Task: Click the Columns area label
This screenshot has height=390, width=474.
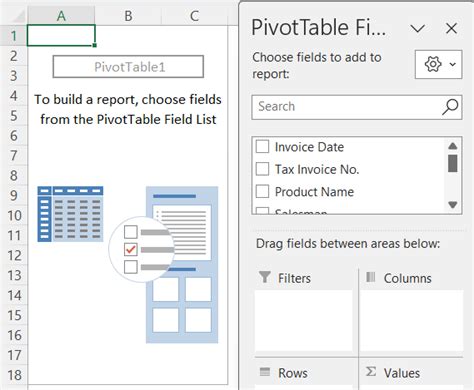Action: coord(407,278)
